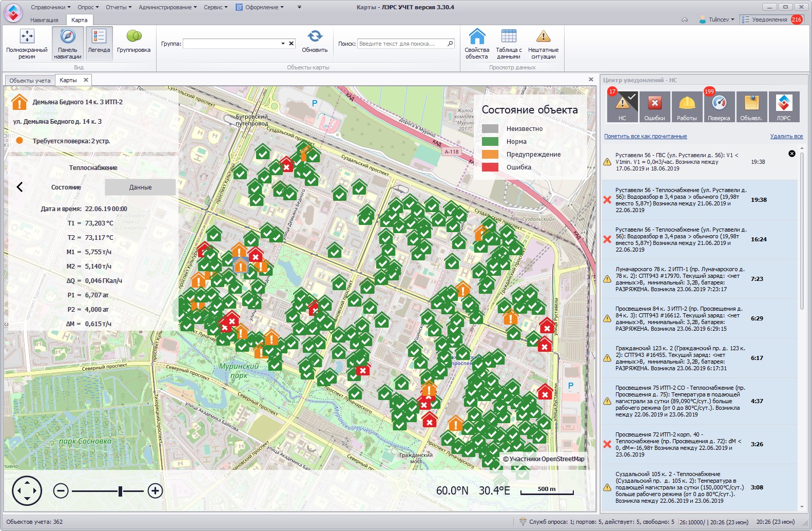
Task: Close the Карты document tab
Action: click(x=86, y=80)
